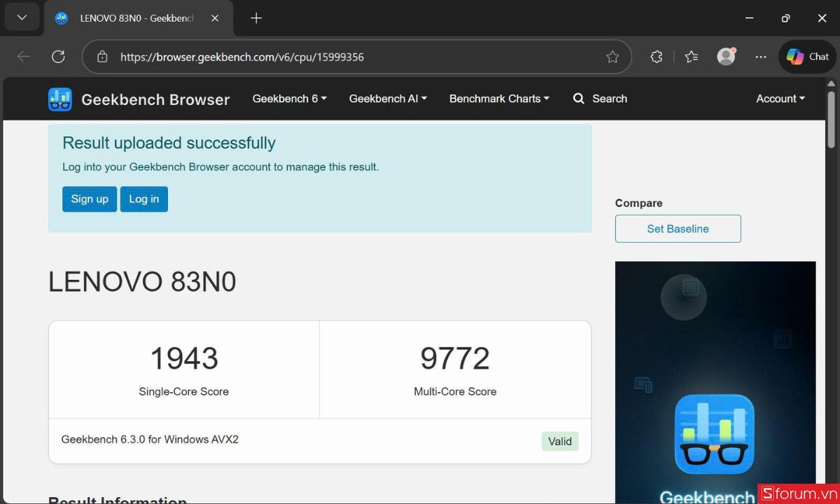Click the Set Baseline button
Screen dimensions: 840x504
tap(678, 229)
